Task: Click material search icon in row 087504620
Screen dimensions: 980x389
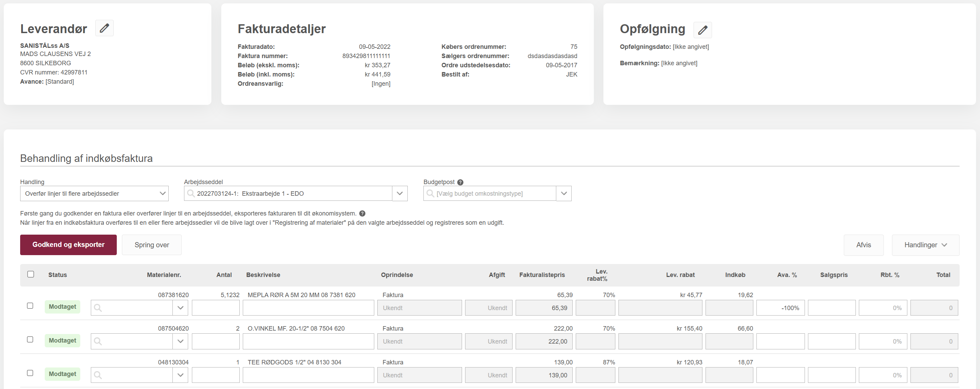Action: tap(98, 342)
